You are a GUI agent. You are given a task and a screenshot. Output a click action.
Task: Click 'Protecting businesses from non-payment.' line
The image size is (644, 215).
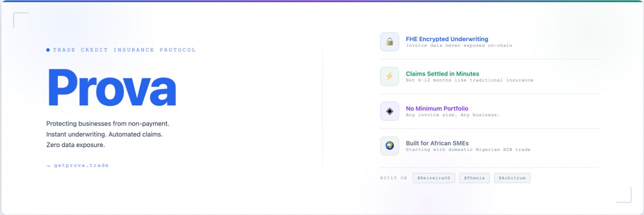[x=108, y=123]
